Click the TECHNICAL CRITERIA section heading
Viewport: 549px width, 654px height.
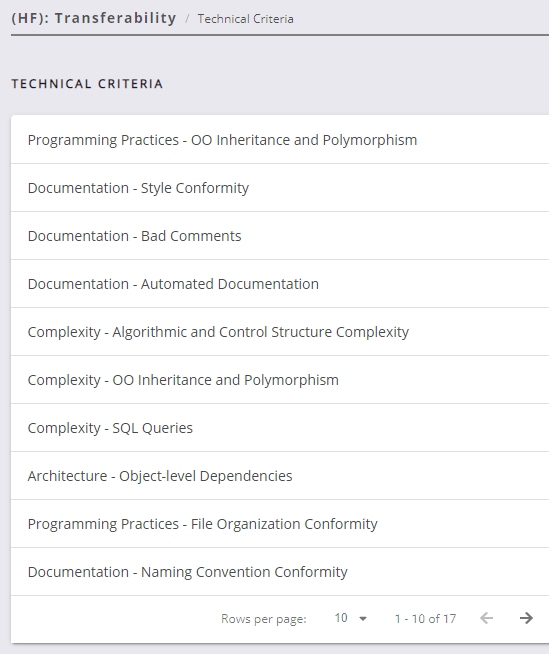point(87,84)
